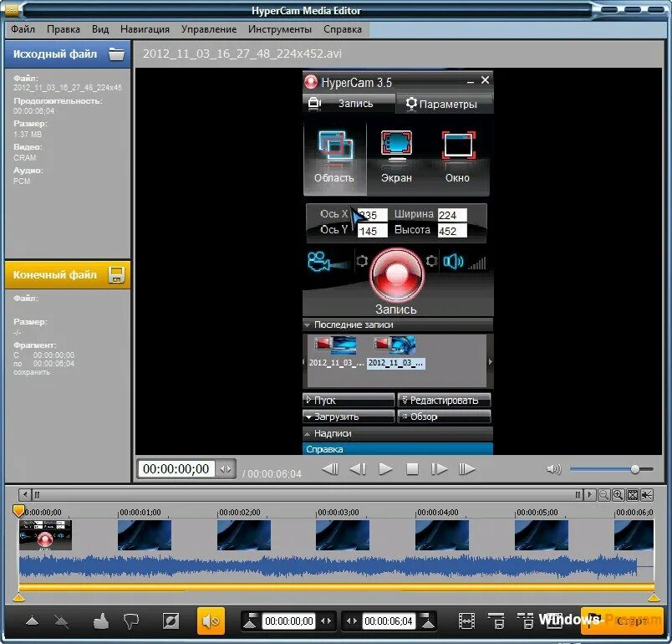Click the thumbs-down cut fragment icon
Screen dimensions: 672x644
click(x=130, y=621)
